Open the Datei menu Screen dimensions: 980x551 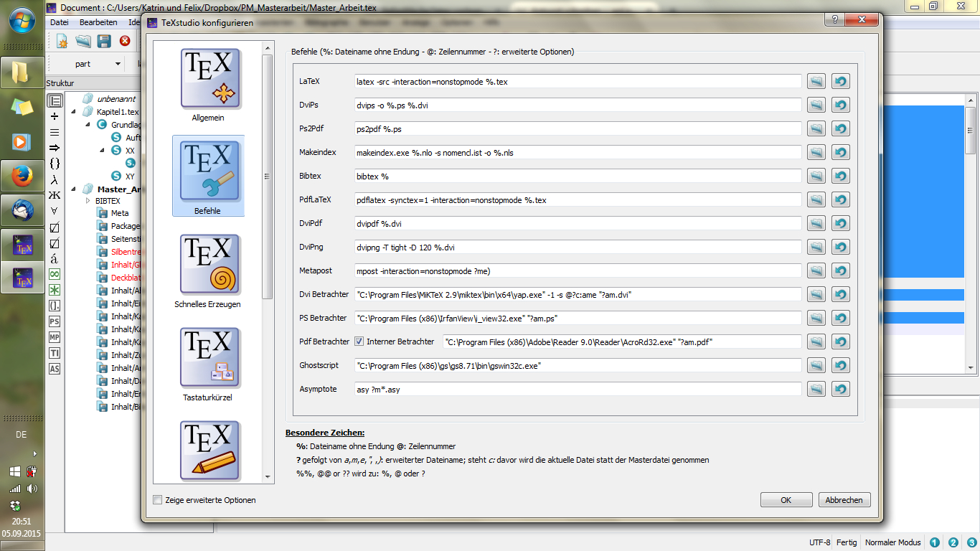[x=59, y=22]
